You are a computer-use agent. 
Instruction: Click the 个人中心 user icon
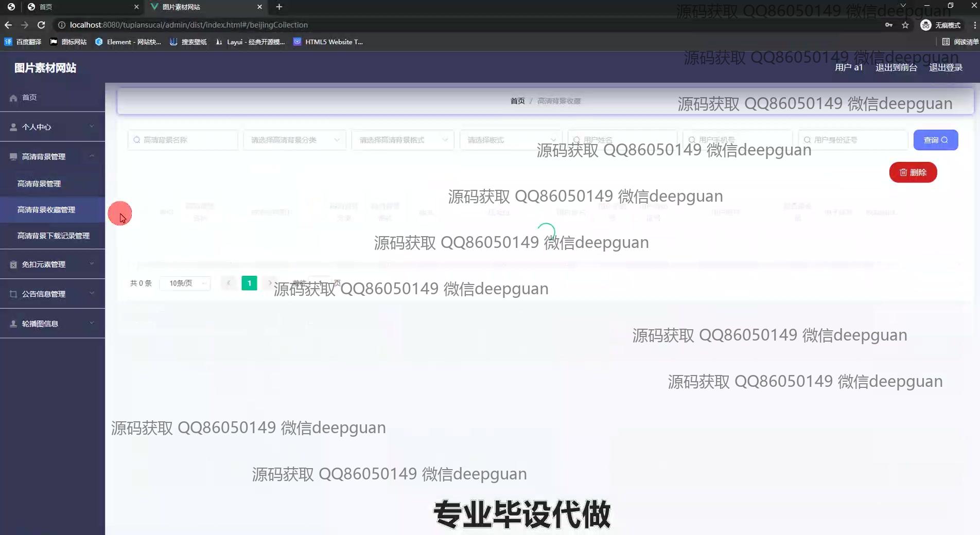click(13, 127)
